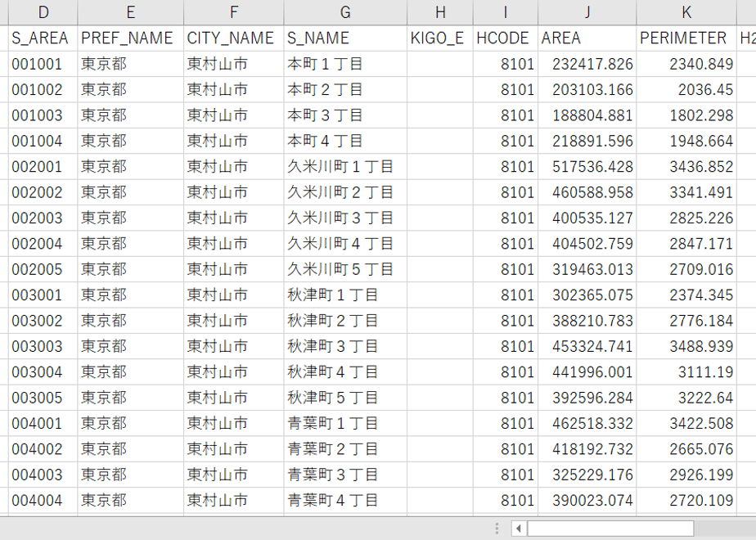Viewport: 756px width, 540px height.
Task: Click the S_AREA header cell
Action: pyautogui.click(x=43, y=38)
